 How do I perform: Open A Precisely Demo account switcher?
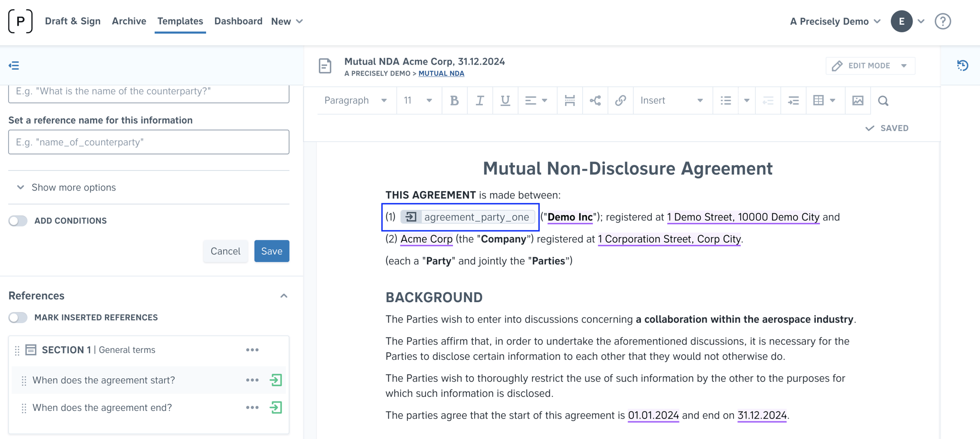point(835,21)
